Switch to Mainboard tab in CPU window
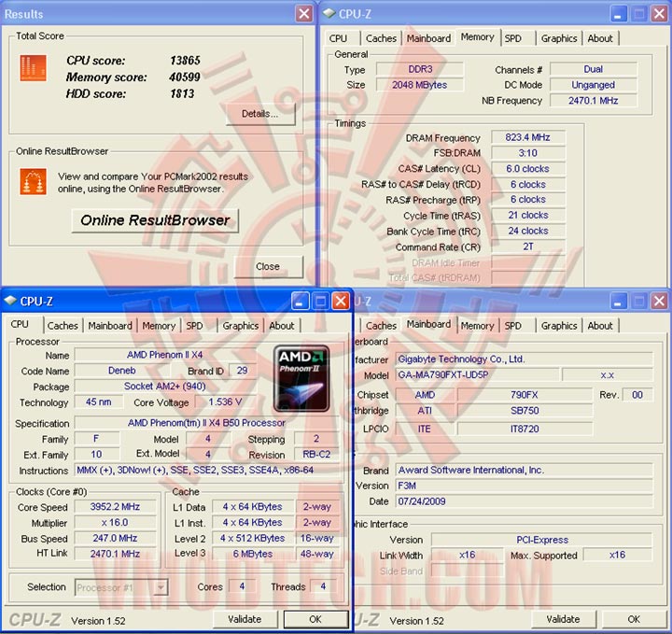672x634 pixels. pyautogui.click(x=110, y=326)
